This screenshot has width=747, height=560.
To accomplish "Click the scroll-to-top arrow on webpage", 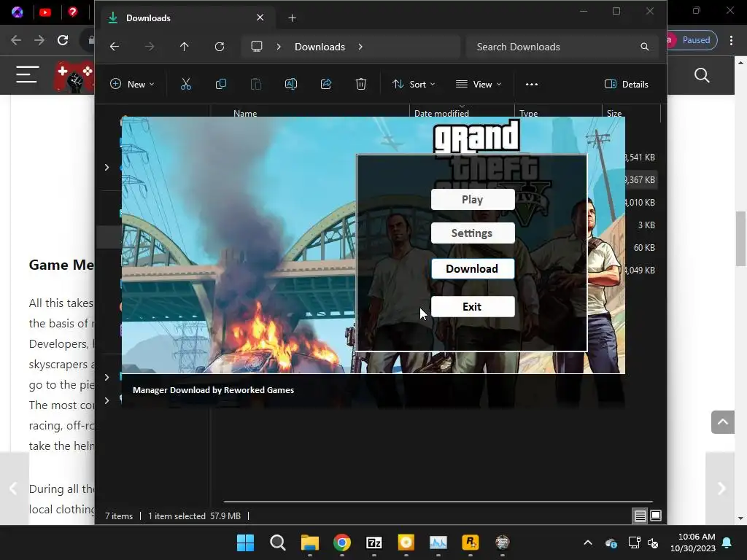I will (x=723, y=422).
